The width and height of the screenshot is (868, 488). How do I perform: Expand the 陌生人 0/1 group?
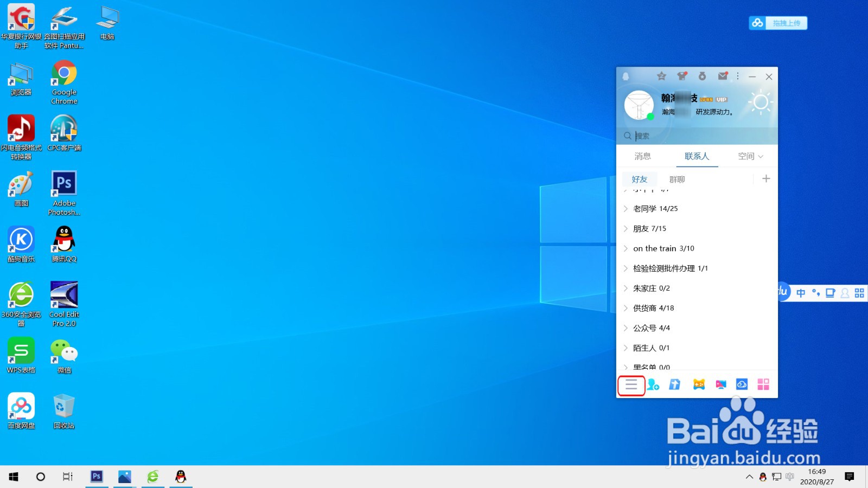pos(697,348)
